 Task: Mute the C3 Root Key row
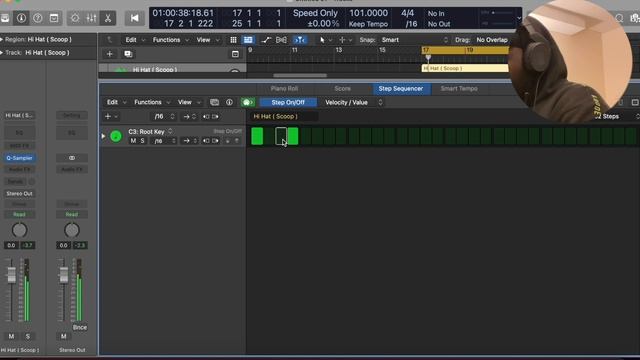[133, 141]
